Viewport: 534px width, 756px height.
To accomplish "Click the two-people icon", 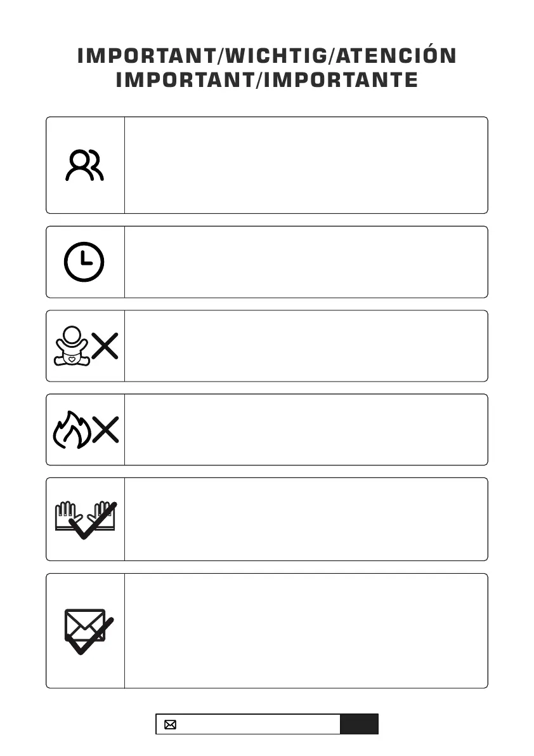I will click(84, 165).
